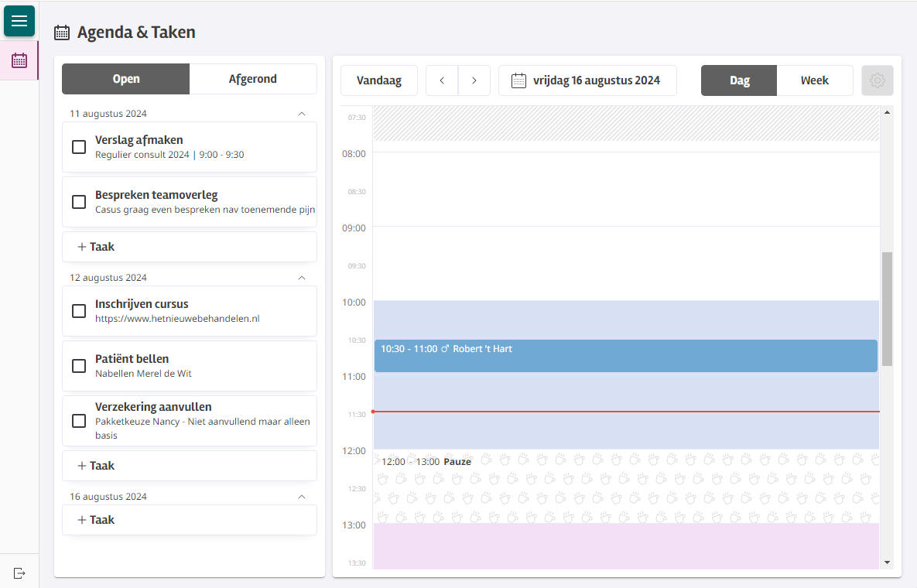Image resolution: width=917 pixels, height=588 pixels.
Task: Click the logout icon at bottom left
Action: (x=19, y=573)
